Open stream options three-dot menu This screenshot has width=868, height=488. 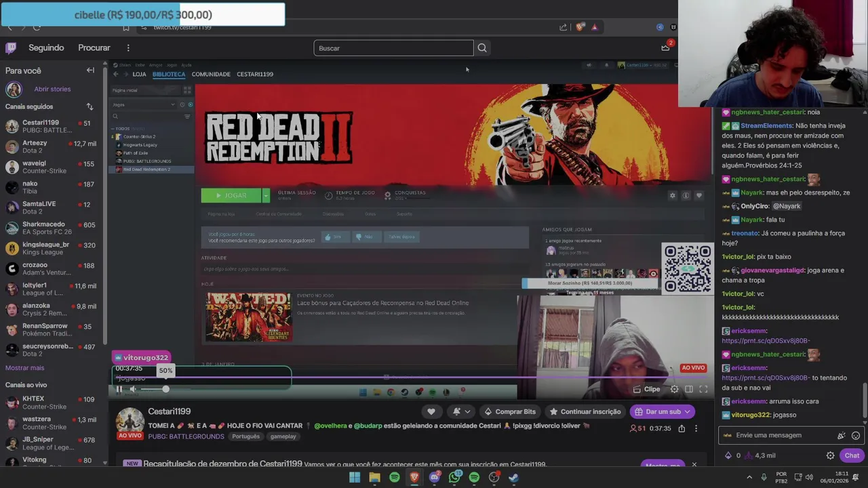click(696, 428)
